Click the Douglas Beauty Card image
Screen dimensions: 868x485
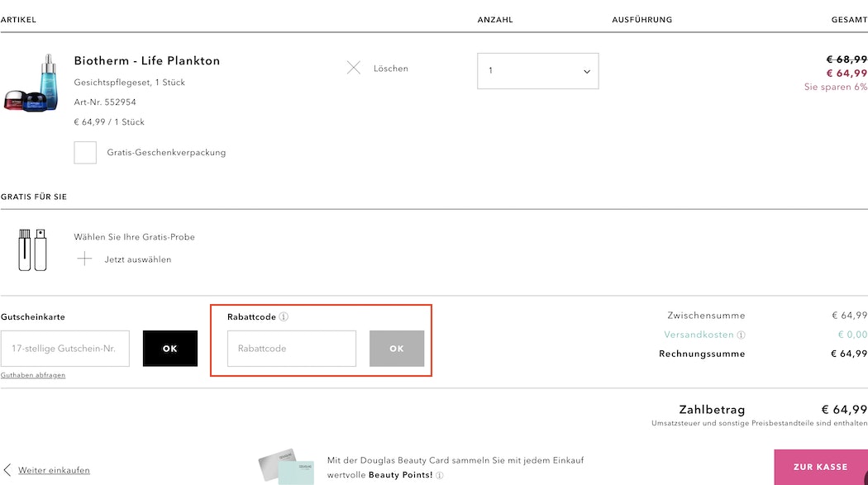[286, 468]
